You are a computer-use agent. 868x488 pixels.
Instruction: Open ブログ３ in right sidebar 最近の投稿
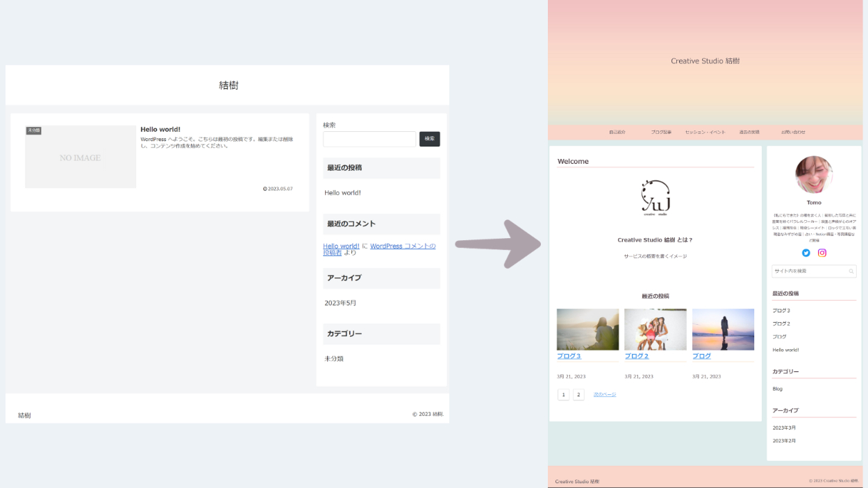[x=781, y=310]
